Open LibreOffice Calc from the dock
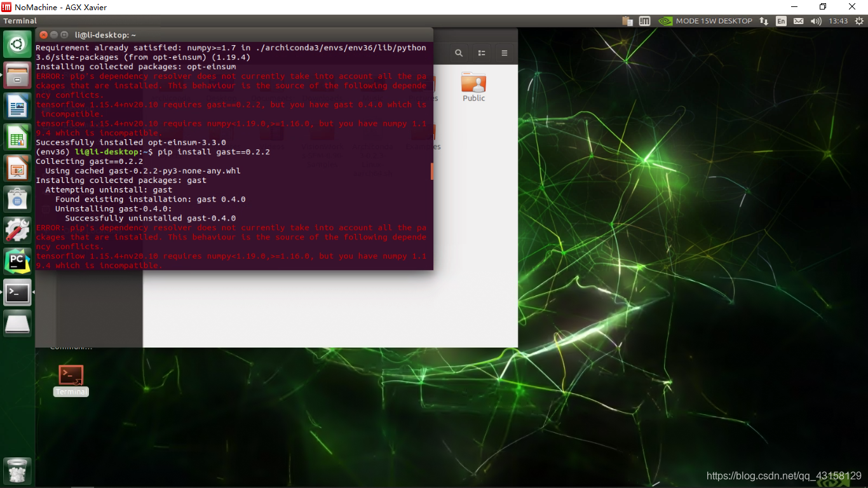 tap(17, 137)
